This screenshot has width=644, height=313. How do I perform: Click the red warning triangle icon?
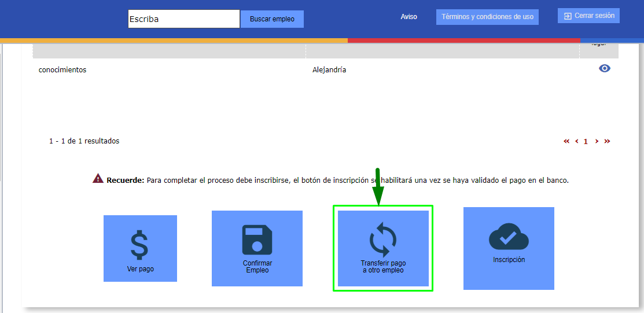(98, 179)
